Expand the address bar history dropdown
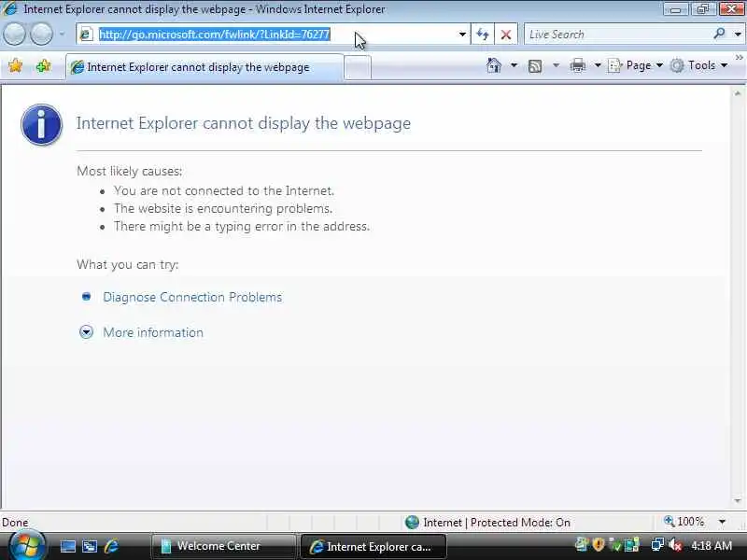 coord(462,35)
